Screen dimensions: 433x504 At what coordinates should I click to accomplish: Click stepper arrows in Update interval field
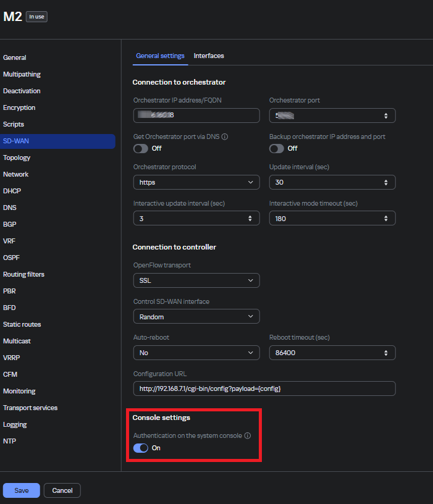(x=386, y=182)
